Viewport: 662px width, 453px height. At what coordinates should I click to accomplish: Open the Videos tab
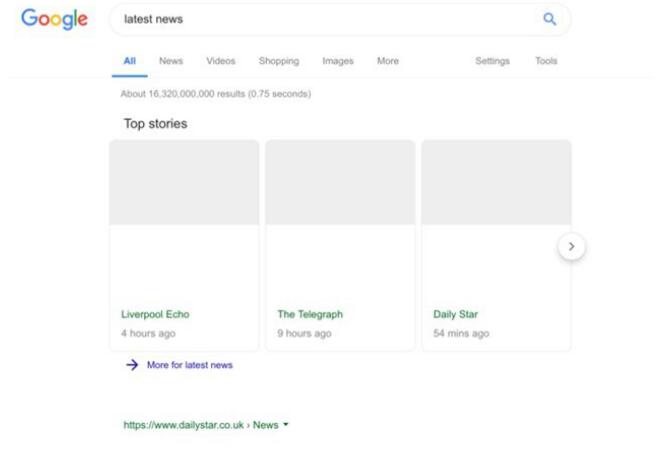click(x=221, y=61)
